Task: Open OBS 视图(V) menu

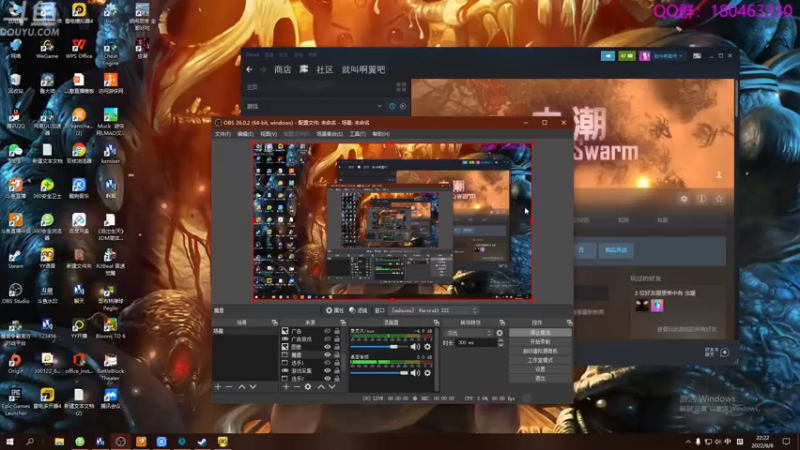Action: [x=268, y=134]
